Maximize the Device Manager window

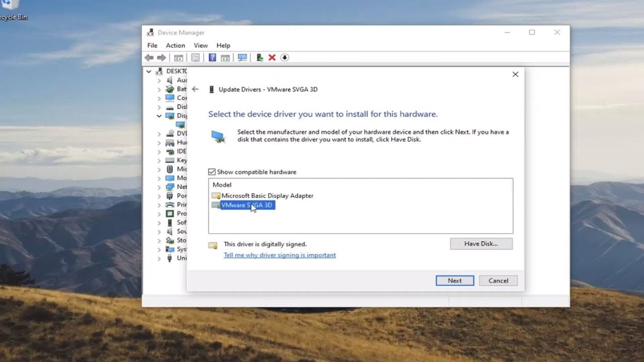(x=532, y=32)
